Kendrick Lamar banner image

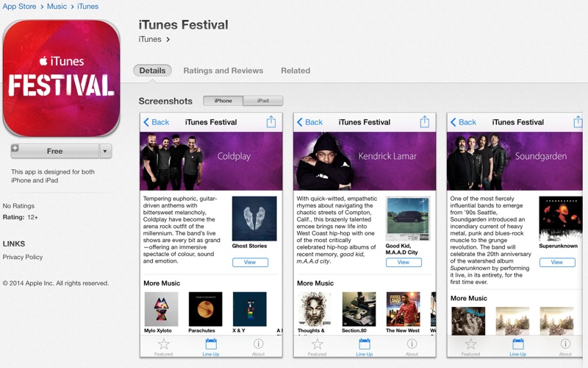coord(365,161)
